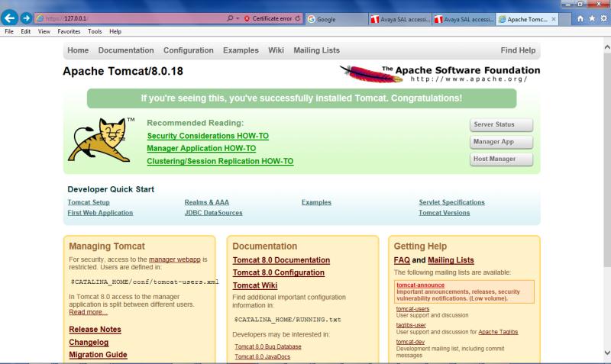This screenshot has width=611, height=364.
Task: Click the Server Status button
Action: pos(501,124)
